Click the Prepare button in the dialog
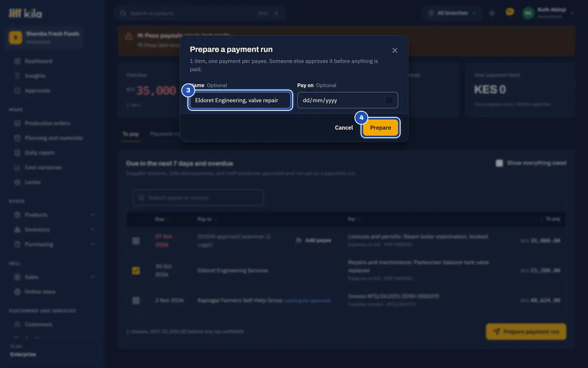Image resolution: width=588 pixels, height=368 pixels. [381, 128]
